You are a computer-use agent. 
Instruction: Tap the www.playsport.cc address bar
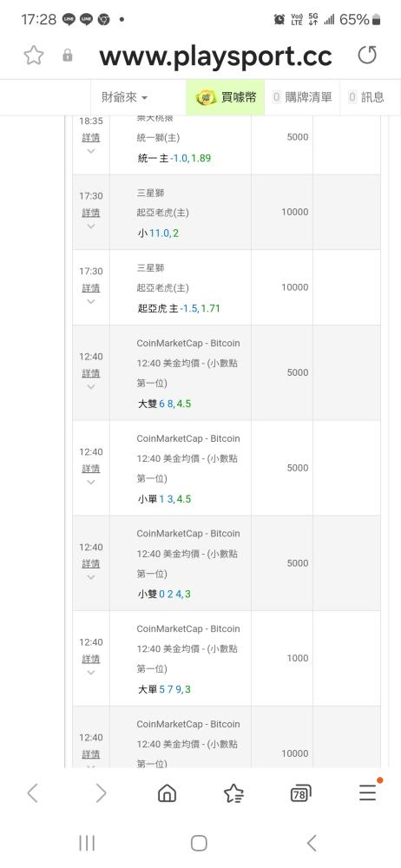click(x=216, y=55)
